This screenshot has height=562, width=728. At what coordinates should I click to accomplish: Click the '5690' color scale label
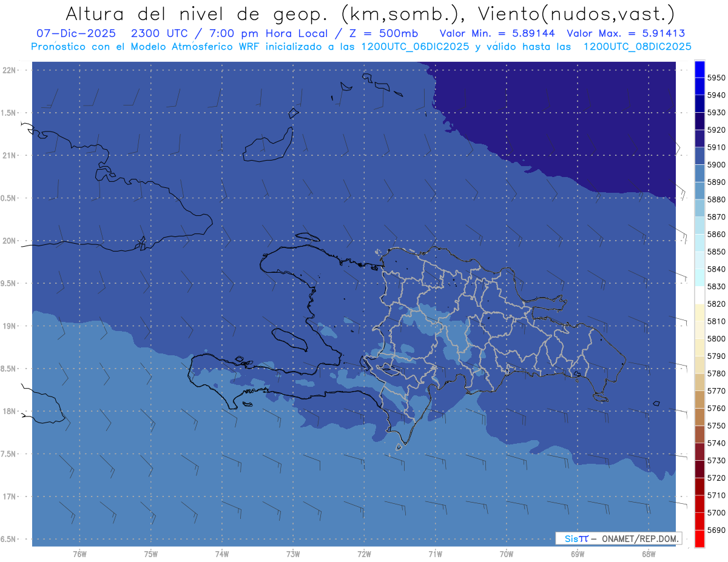[716, 530]
